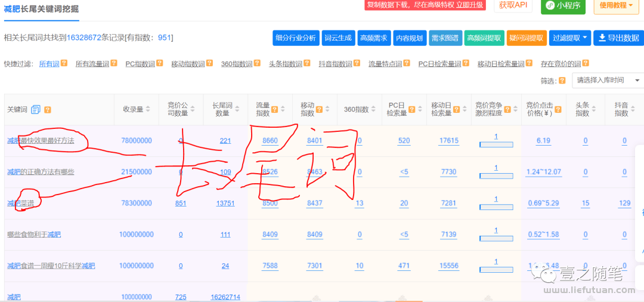Select the 存在竞价的词 quick filter
644x302 pixels.
pos(561,64)
